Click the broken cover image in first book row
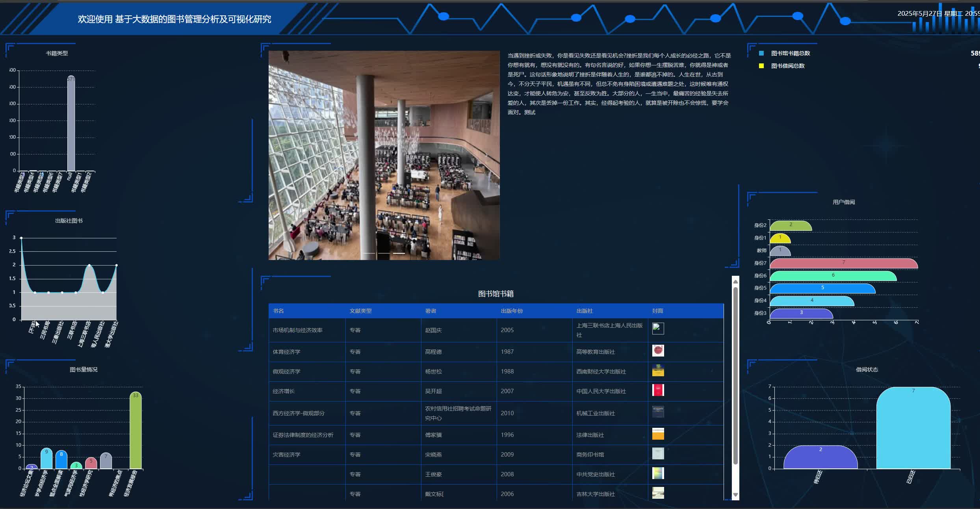980x509 pixels. click(658, 329)
